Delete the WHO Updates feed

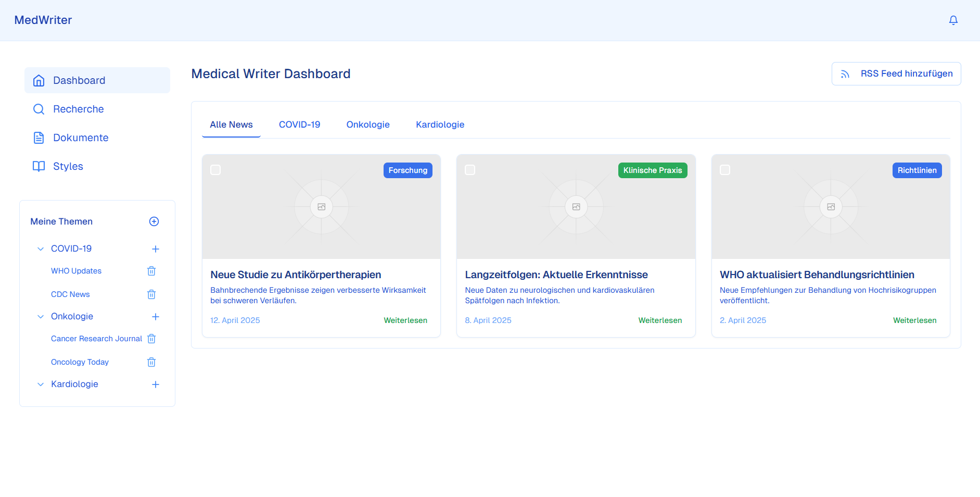pyautogui.click(x=151, y=271)
